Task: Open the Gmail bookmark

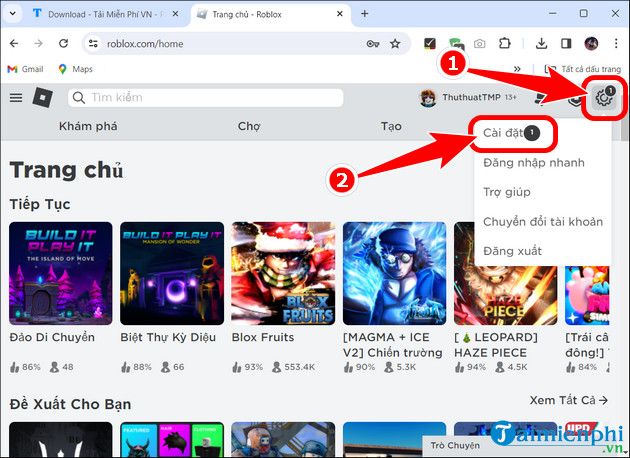Action: [25, 69]
